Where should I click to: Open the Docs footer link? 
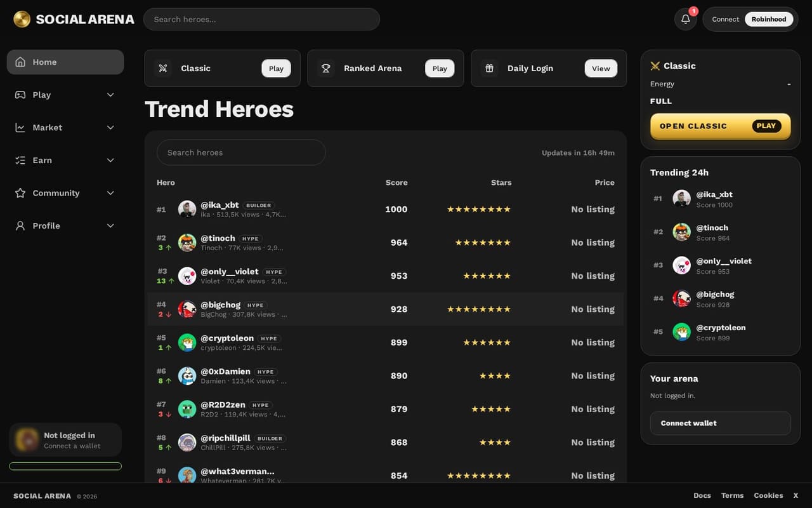coord(702,495)
